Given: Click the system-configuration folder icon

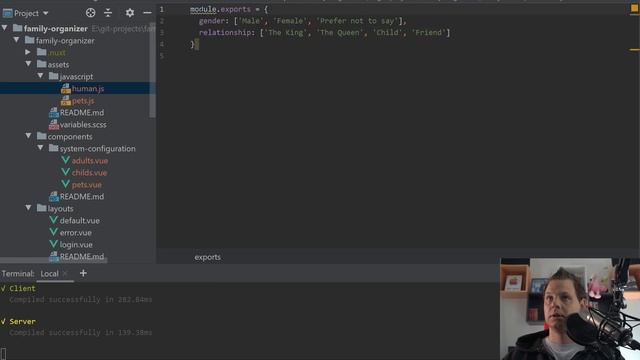Looking at the screenshot, I should tap(53, 148).
